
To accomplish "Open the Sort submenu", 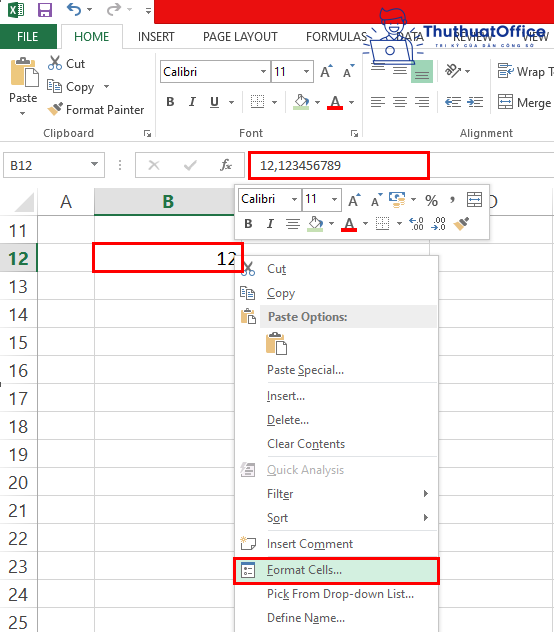I will click(336, 518).
